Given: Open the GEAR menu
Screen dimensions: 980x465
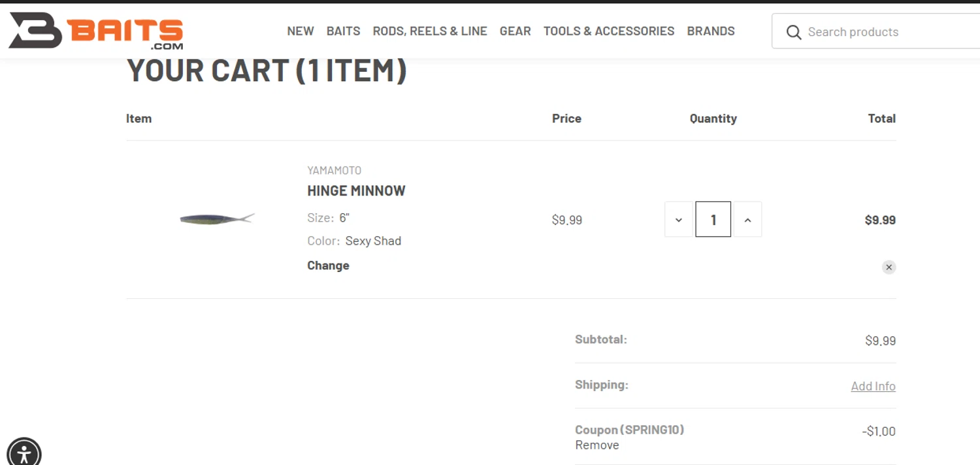Looking at the screenshot, I should tap(515, 31).
